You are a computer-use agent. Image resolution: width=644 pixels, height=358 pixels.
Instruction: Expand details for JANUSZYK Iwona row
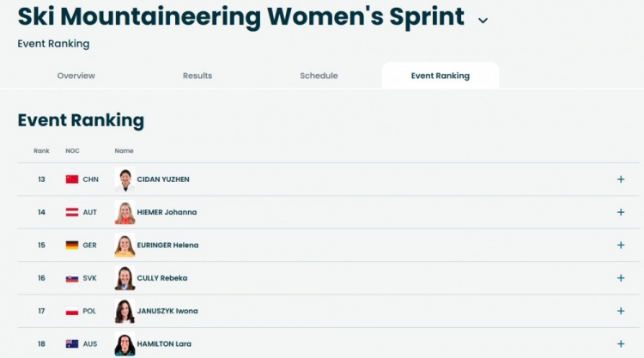coord(621,311)
